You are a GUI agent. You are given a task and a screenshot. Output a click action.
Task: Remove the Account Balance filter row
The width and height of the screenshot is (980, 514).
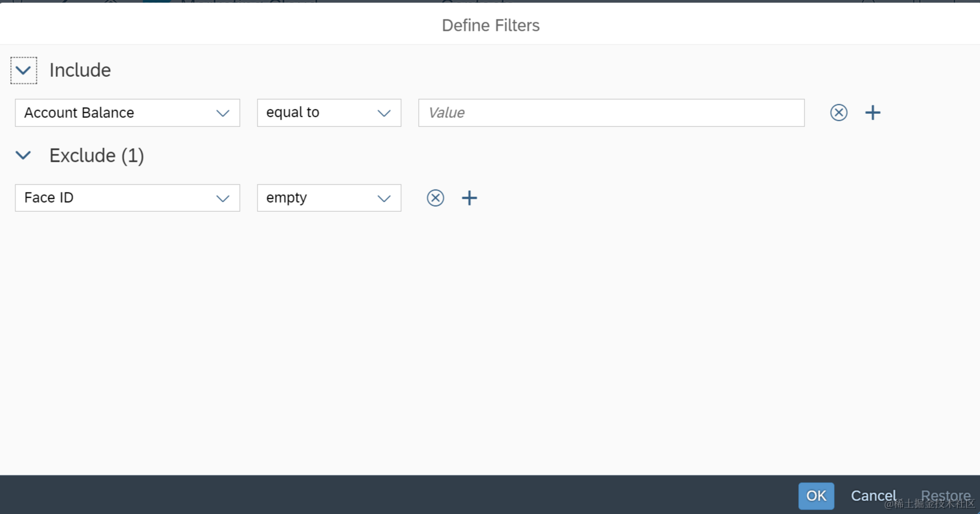(x=838, y=112)
